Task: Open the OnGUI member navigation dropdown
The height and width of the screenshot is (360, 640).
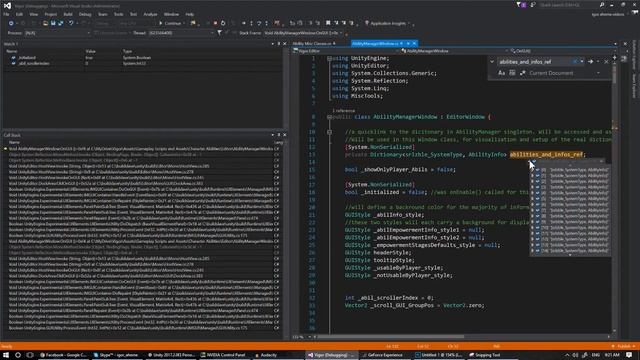Action: [562, 51]
